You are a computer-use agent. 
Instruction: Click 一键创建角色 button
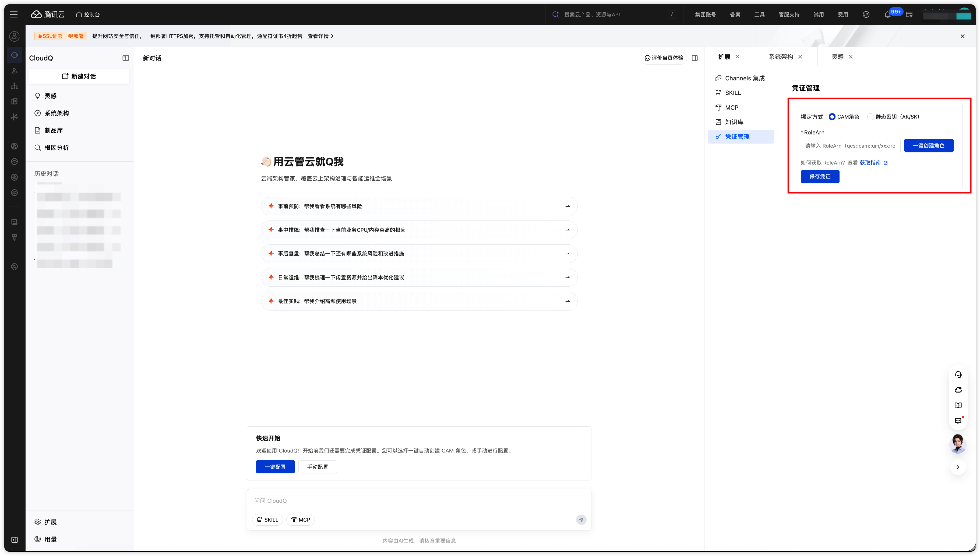928,145
